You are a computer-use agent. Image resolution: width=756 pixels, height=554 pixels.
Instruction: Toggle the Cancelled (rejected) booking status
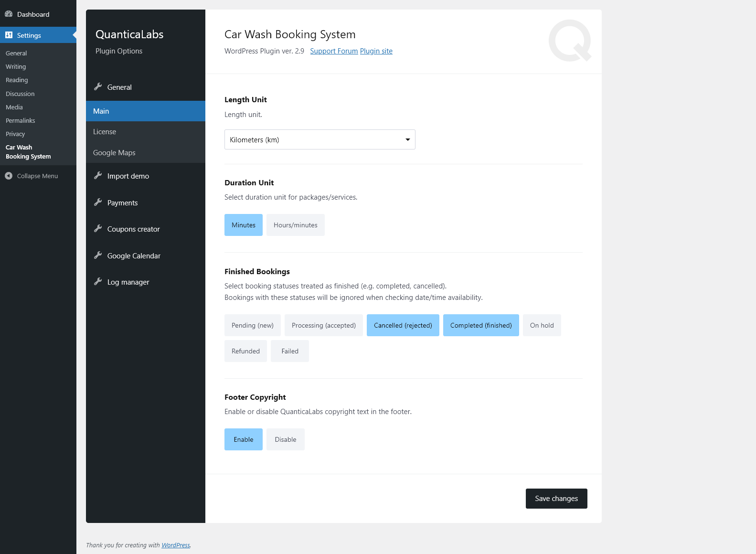pyautogui.click(x=403, y=325)
